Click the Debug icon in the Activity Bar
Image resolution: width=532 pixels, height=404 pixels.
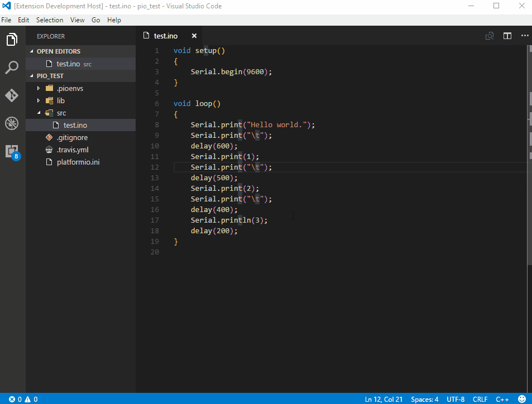pyautogui.click(x=12, y=123)
